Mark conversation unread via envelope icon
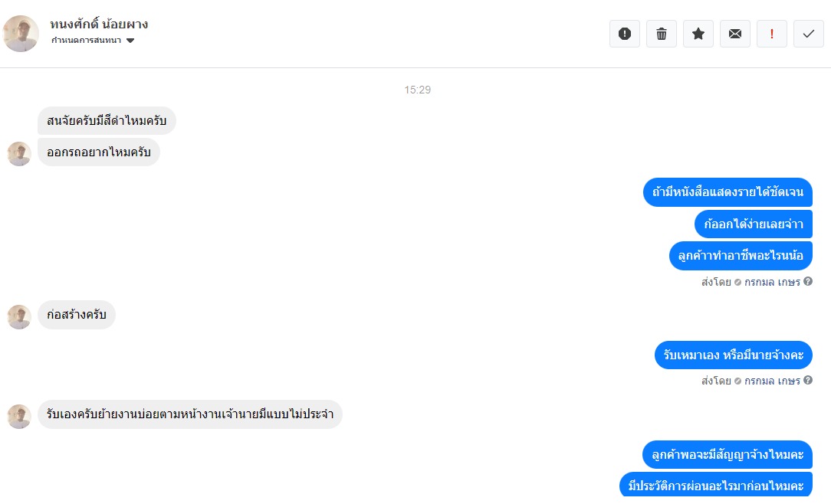 [735, 34]
